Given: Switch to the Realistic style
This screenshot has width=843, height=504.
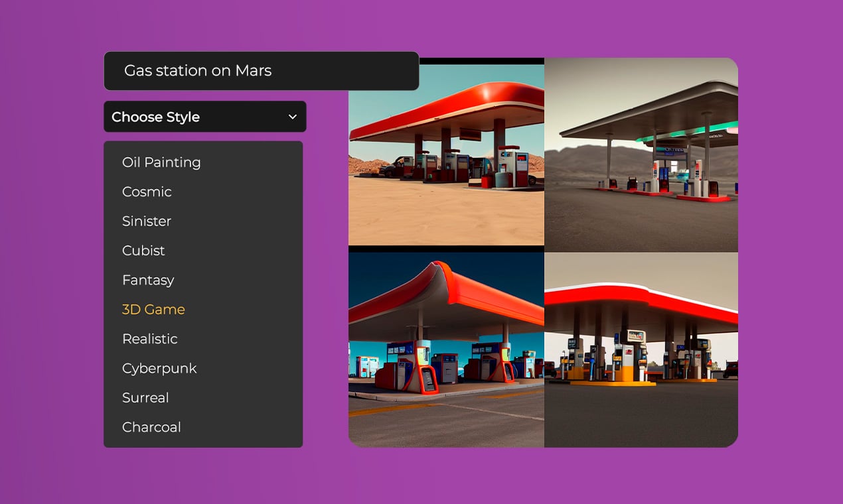Looking at the screenshot, I should [x=149, y=339].
